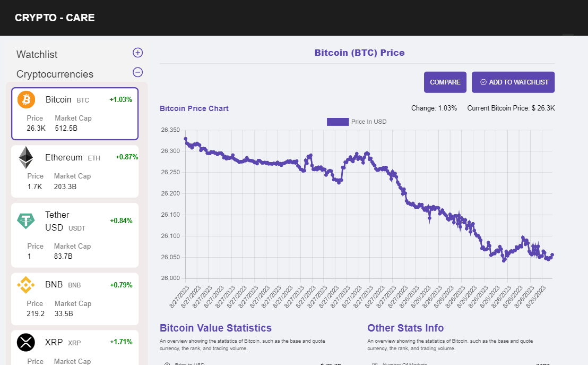Click the first data point on the price chart
Image resolution: width=588 pixels, height=365 pixels.
pos(185,139)
